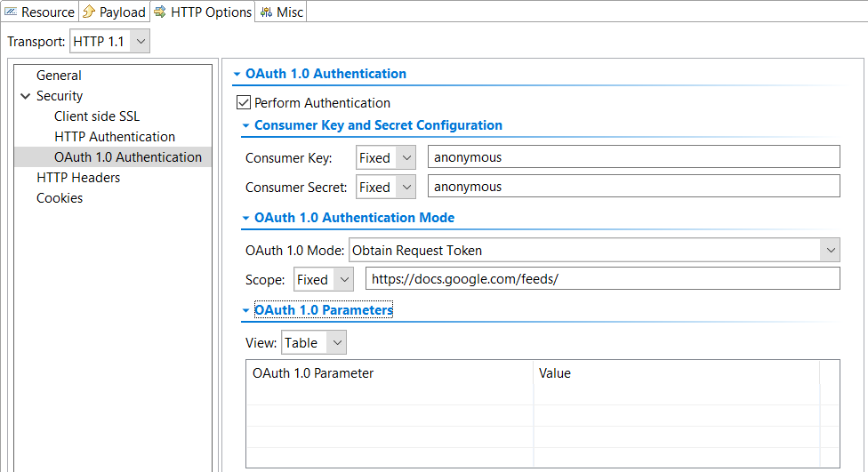The image size is (868, 472).
Task: Click the Payload tab icon
Action: 89,12
